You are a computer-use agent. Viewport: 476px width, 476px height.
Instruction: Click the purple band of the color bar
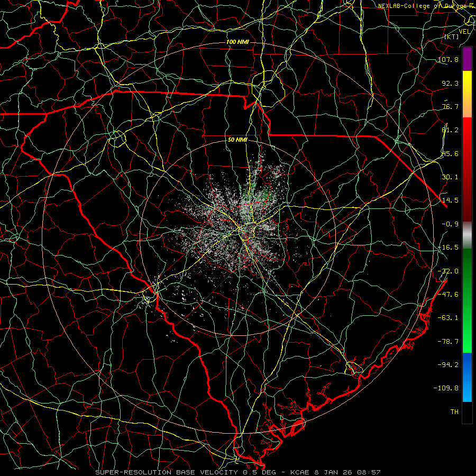467,59
